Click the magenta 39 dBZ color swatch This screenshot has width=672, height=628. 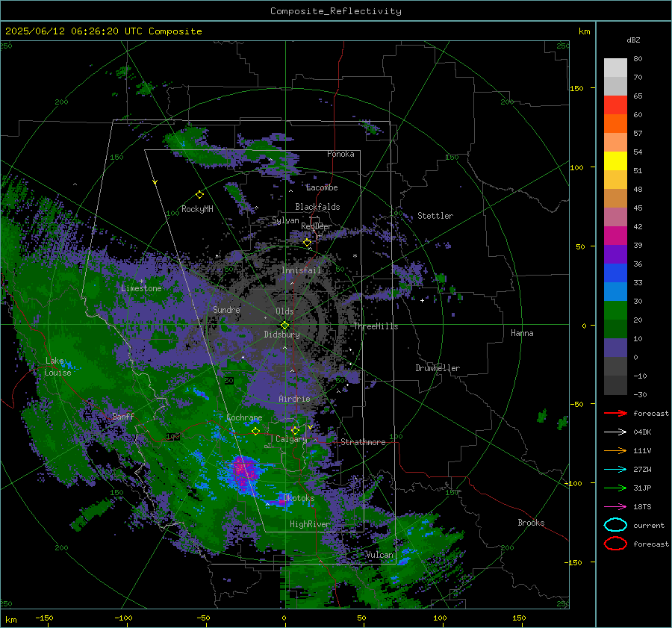click(x=615, y=236)
